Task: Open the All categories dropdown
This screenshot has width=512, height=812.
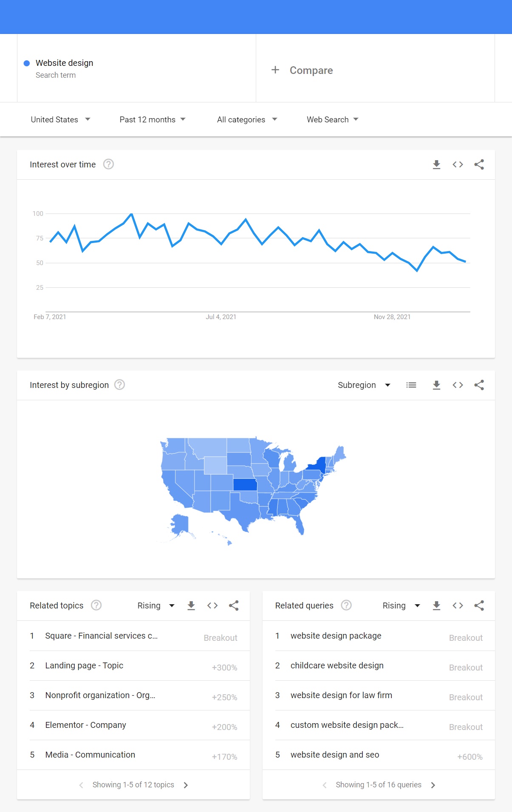Action: point(247,119)
